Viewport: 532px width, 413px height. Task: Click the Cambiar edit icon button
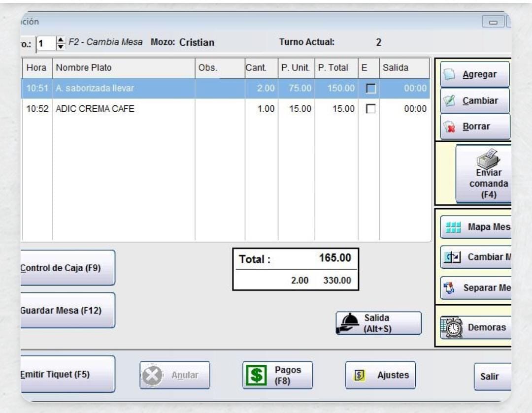(474, 101)
